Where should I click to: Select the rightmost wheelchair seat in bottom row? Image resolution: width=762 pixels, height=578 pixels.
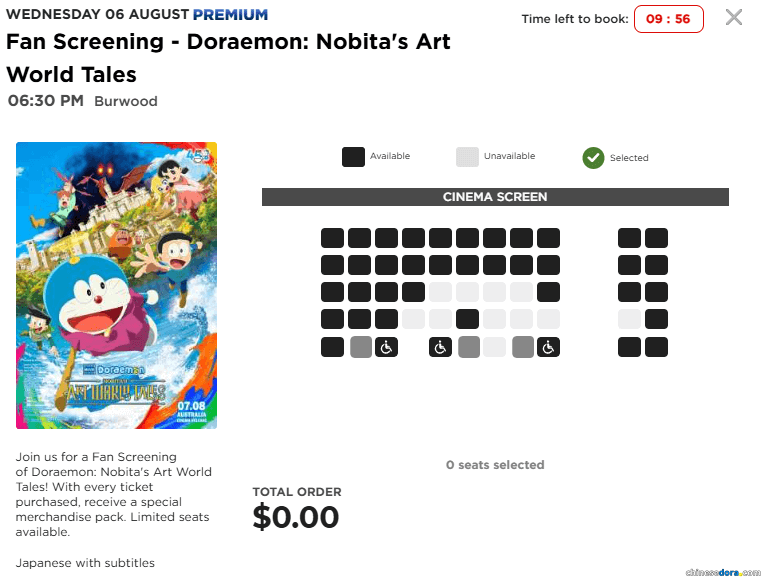548,347
